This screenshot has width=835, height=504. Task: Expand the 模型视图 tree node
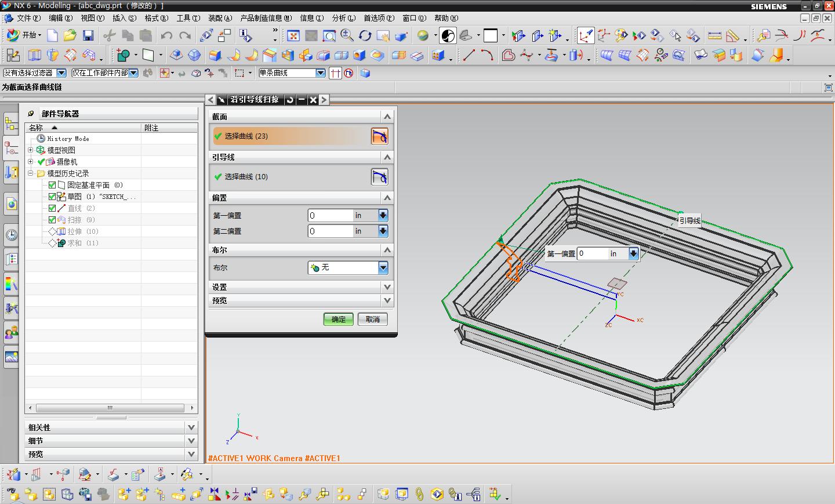coord(31,150)
